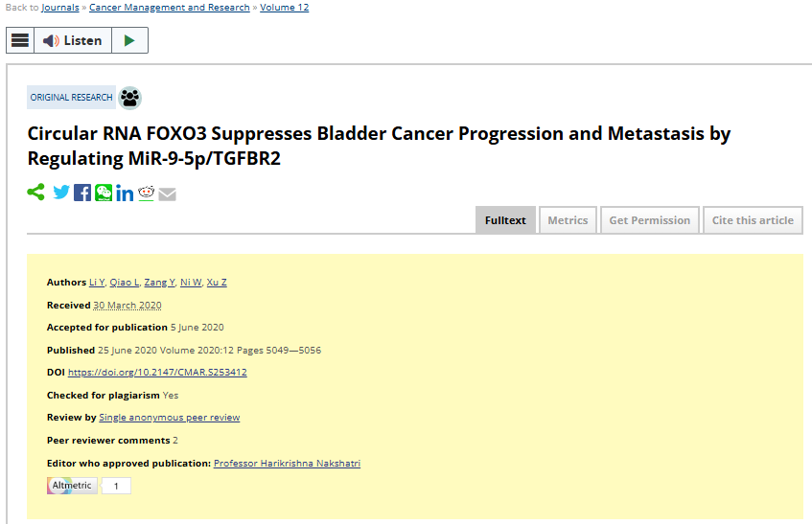The image size is (812, 524).
Task: Share via WeChat icon
Action: point(104,193)
